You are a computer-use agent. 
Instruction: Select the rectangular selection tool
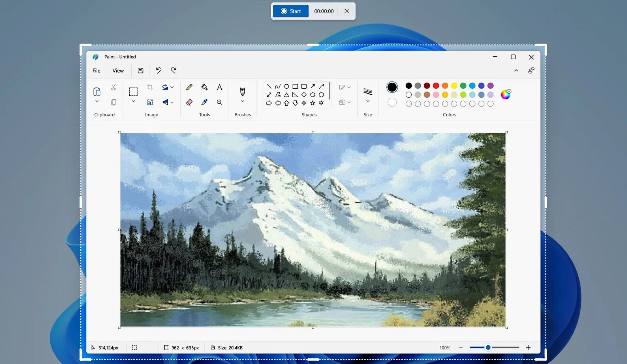pos(133,91)
